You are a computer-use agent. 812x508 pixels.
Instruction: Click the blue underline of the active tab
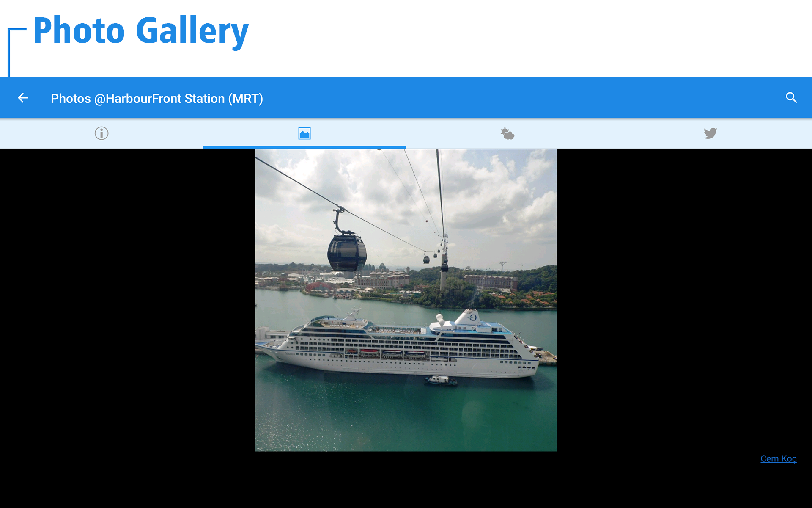point(304,147)
